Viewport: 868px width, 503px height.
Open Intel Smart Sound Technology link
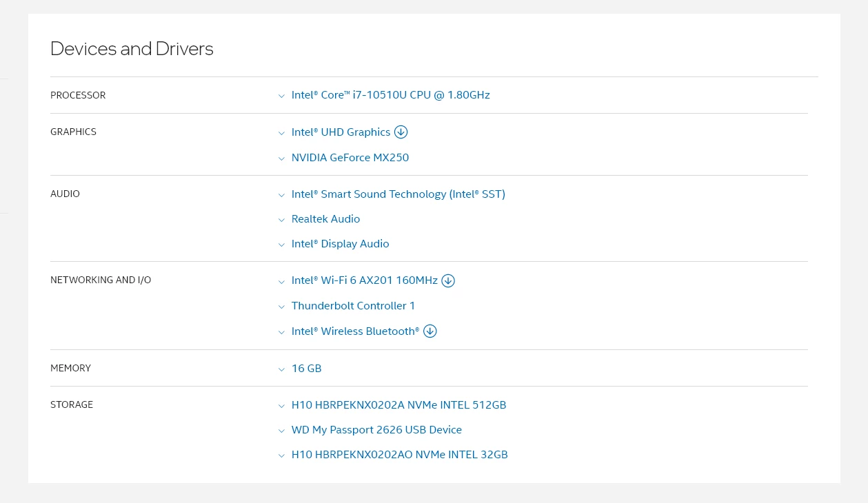click(x=398, y=194)
